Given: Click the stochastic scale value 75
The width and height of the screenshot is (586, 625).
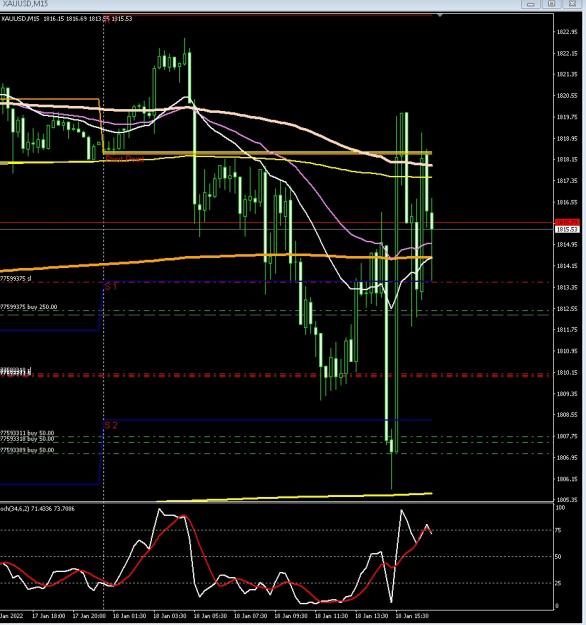Looking at the screenshot, I should click(558, 531).
